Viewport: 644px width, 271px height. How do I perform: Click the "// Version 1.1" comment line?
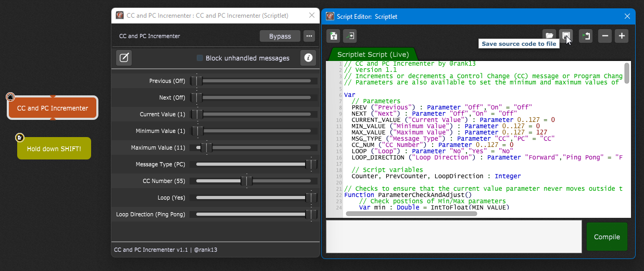(x=370, y=70)
